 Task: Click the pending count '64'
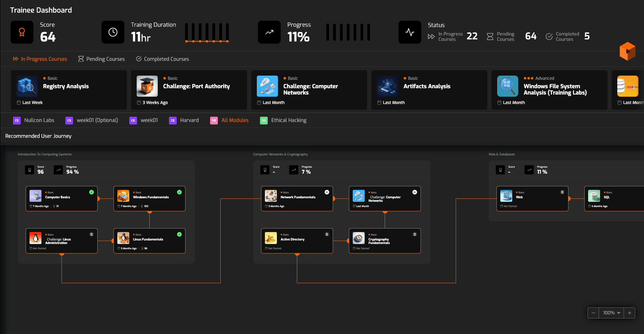(531, 36)
